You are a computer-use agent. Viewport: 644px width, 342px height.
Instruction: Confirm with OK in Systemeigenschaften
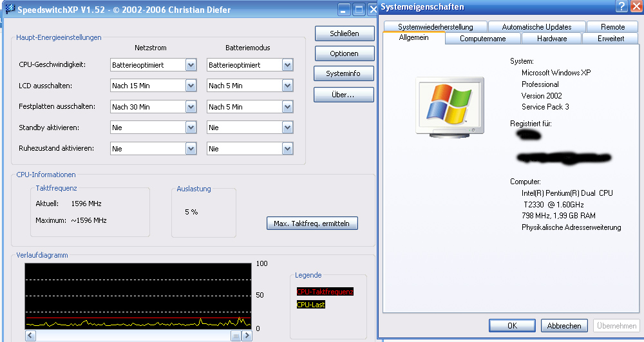(x=512, y=326)
